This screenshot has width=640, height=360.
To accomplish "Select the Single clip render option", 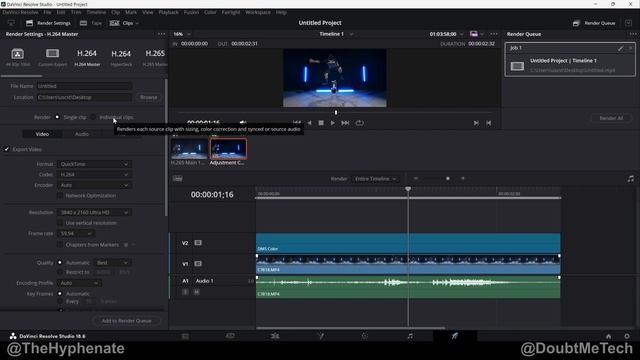I will (57, 117).
